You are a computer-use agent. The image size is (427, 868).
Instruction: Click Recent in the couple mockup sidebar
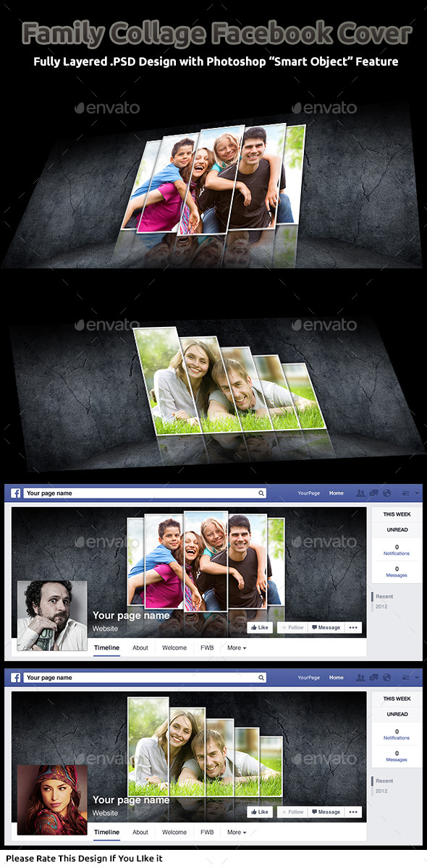click(x=384, y=781)
